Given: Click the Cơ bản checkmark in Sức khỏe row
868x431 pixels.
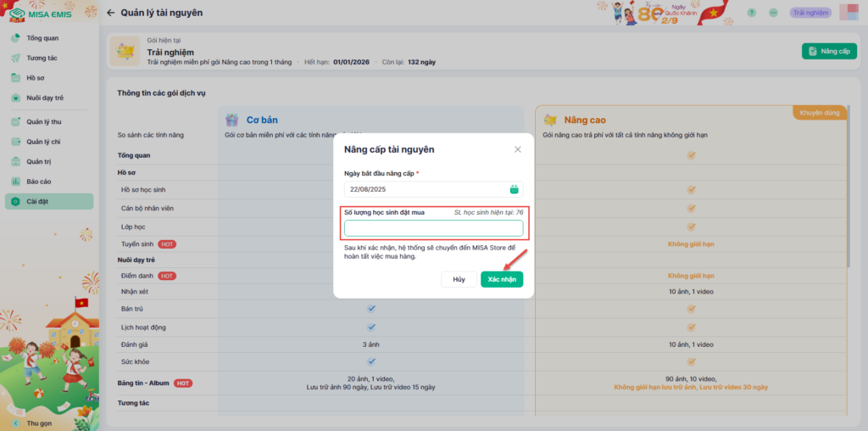Looking at the screenshot, I should [371, 361].
